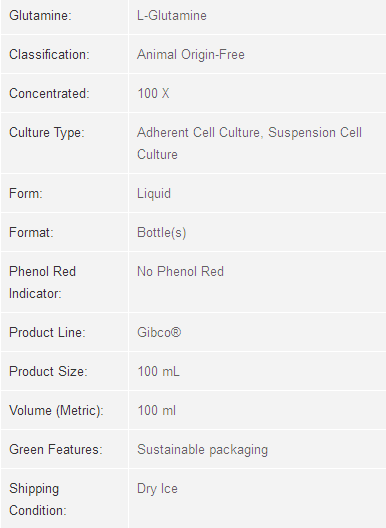
Task: Click the Phenol Red Indicator label
Action: [x=42, y=283]
